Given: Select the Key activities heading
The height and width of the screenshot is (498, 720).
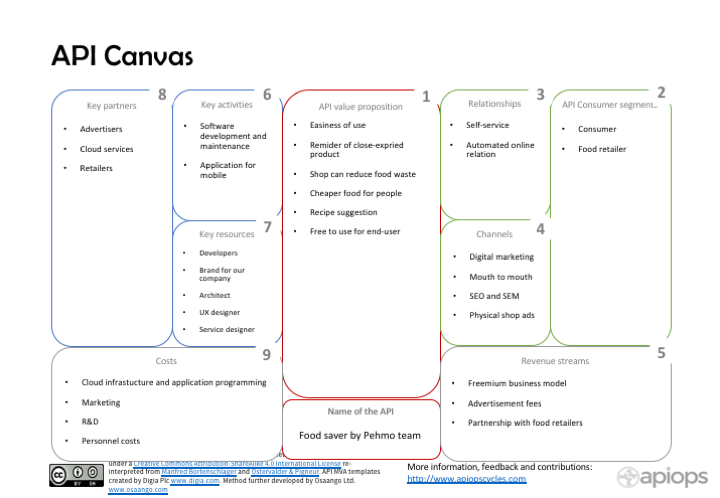Looking at the screenshot, I should point(226,105).
